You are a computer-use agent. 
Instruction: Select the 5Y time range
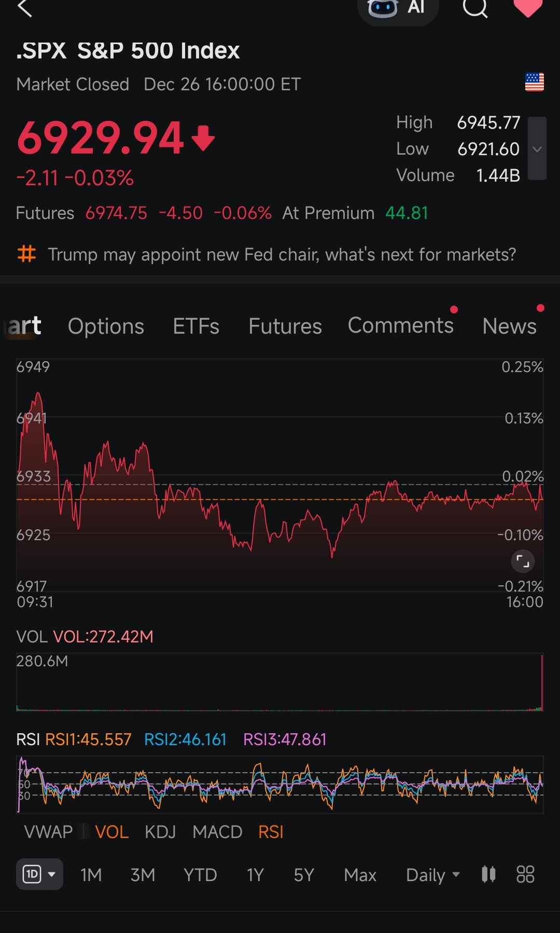tap(304, 875)
